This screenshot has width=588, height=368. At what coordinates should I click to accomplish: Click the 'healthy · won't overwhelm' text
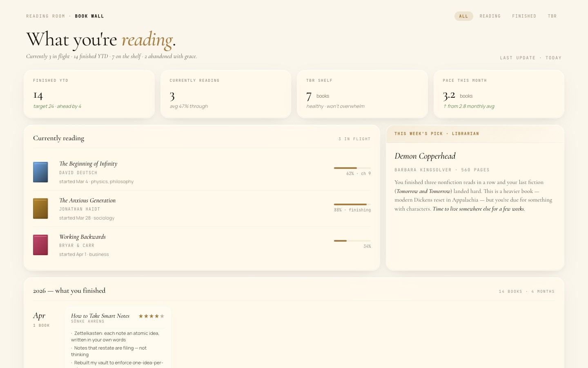coord(336,106)
